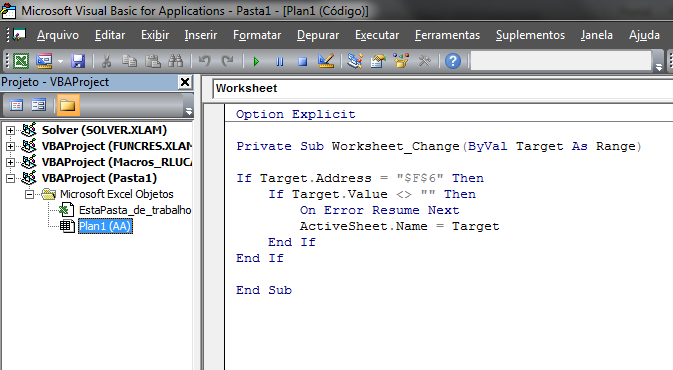
Task: Click the Option Explicit code line
Action: click(x=295, y=114)
